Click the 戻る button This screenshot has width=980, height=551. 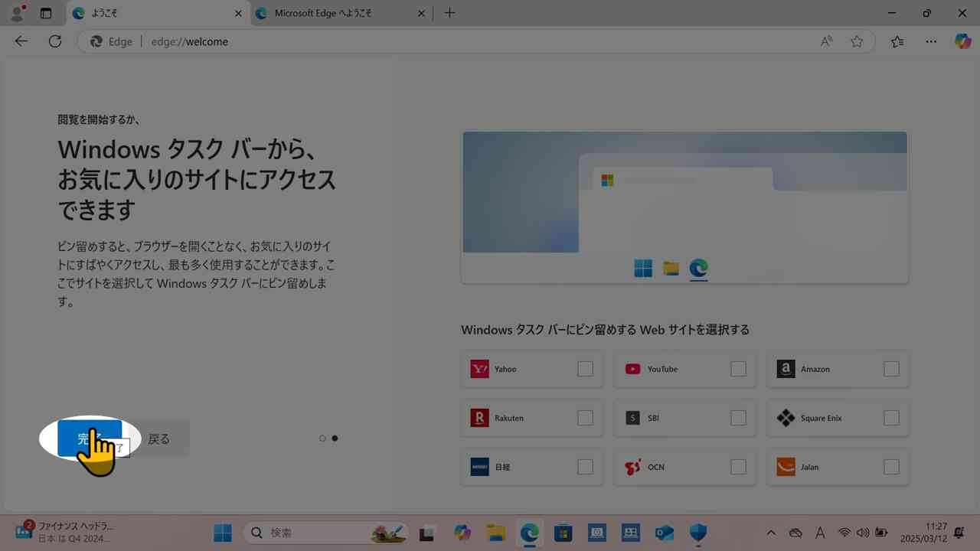coord(158,439)
